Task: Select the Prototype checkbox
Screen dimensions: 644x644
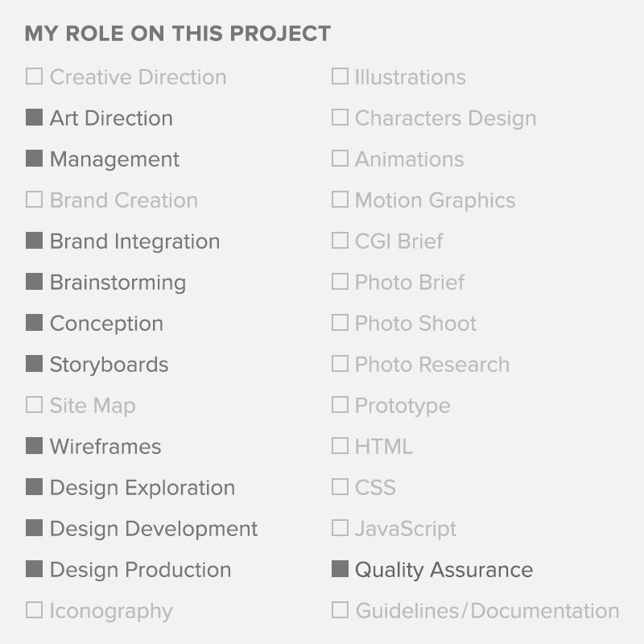Action: pos(340,405)
